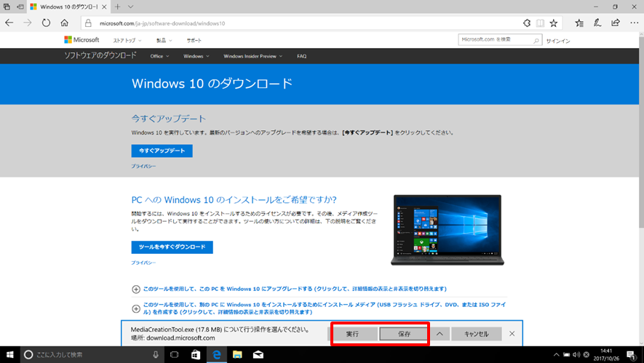644x363 pixels.
Task: Show the tab preview list icon
Action: [7, 7]
